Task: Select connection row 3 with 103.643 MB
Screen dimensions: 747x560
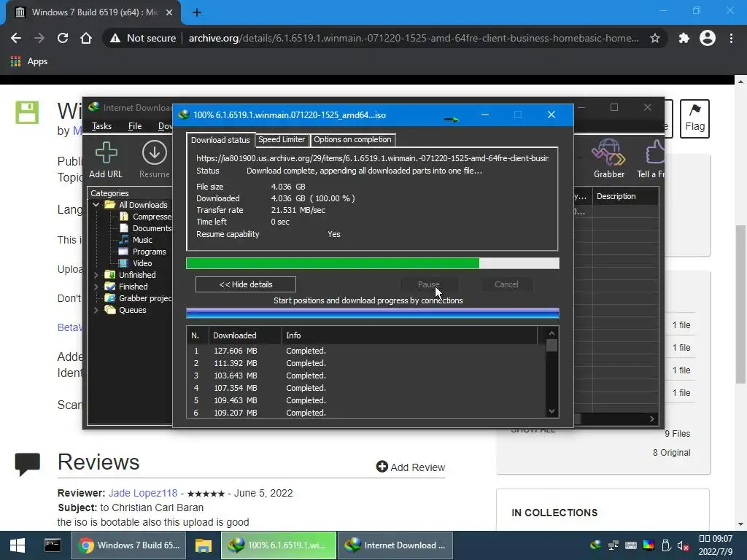Action: tap(366, 376)
